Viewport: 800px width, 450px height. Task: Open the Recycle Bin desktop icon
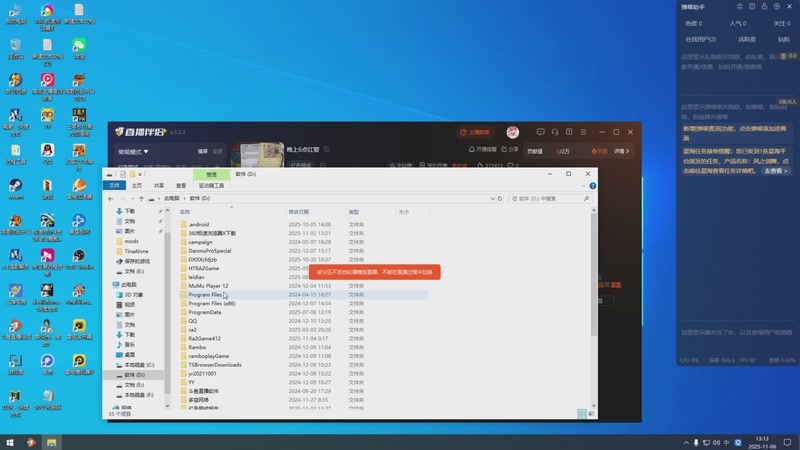(x=15, y=48)
